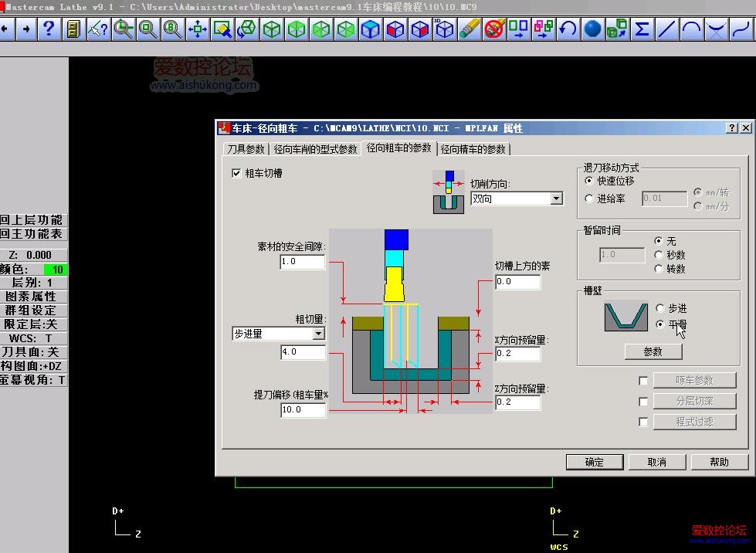Screen dimensions: 756x553
Task: Expand the 步进量 rough cut dropdown
Action: [x=318, y=334]
